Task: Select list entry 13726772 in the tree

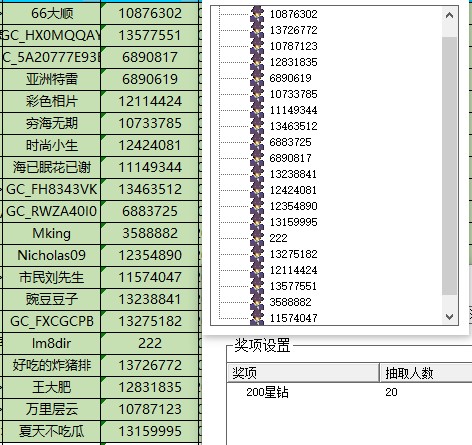Action: click(293, 30)
